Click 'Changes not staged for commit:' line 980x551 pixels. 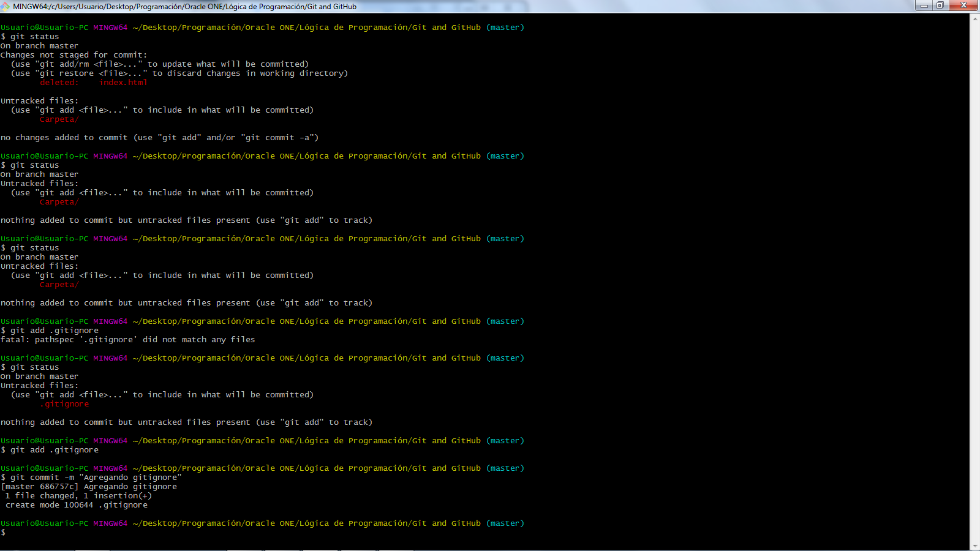click(74, 55)
